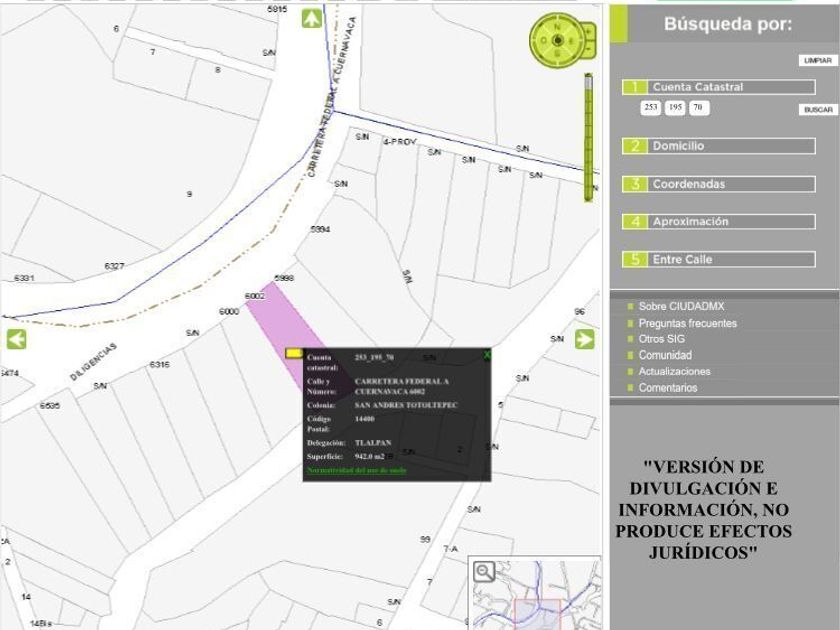This screenshot has width=840, height=630.
Task: Click large parcel labeled 9
Action: coord(189,194)
